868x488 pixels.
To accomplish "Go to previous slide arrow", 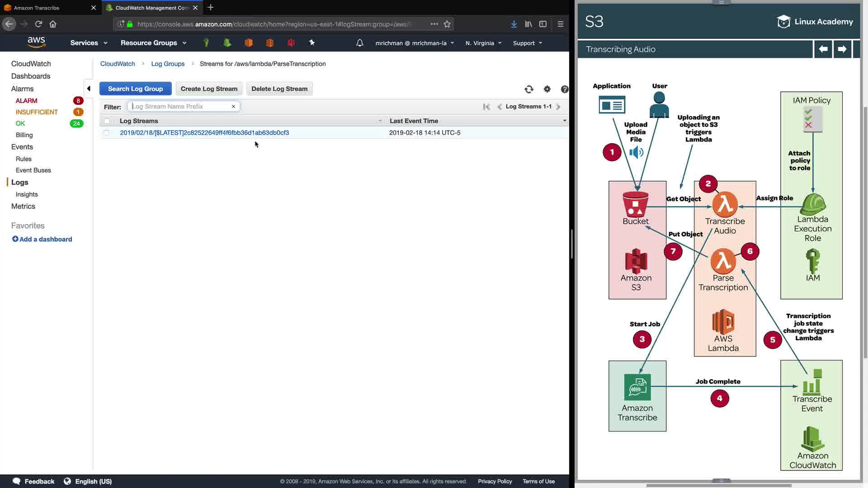I will pyautogui.click(x=823, y=49).
